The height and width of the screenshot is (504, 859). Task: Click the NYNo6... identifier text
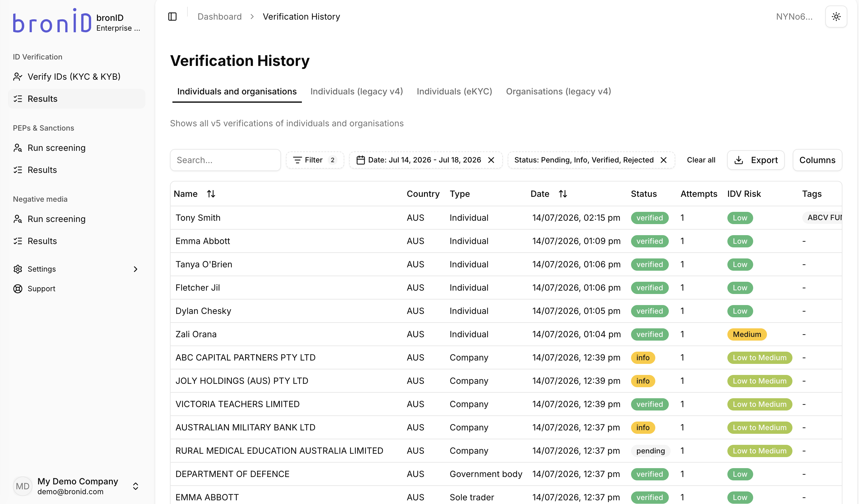(795, 16)
